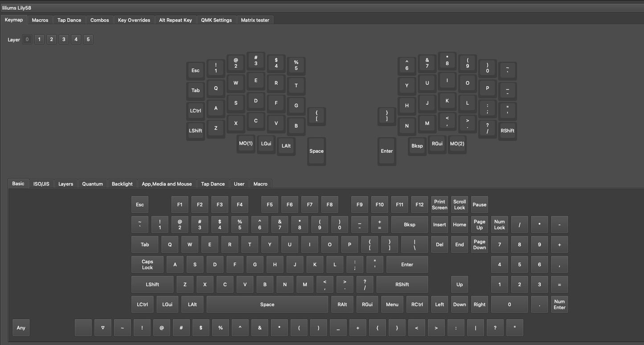Pick the End keycode
This screenshot has height=345, width=644.
point(459,244)
